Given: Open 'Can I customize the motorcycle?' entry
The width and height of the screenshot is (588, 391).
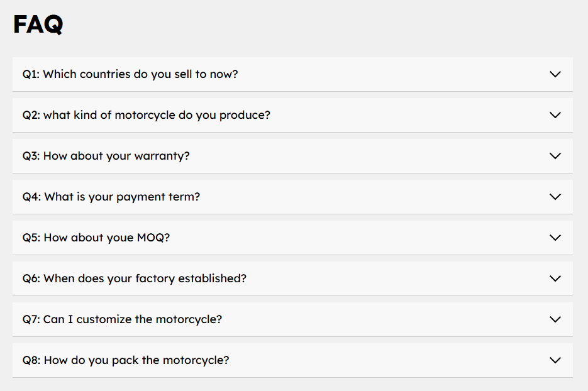Looking at the screenshot, I should pyautogui.click(x=133, y=319).
